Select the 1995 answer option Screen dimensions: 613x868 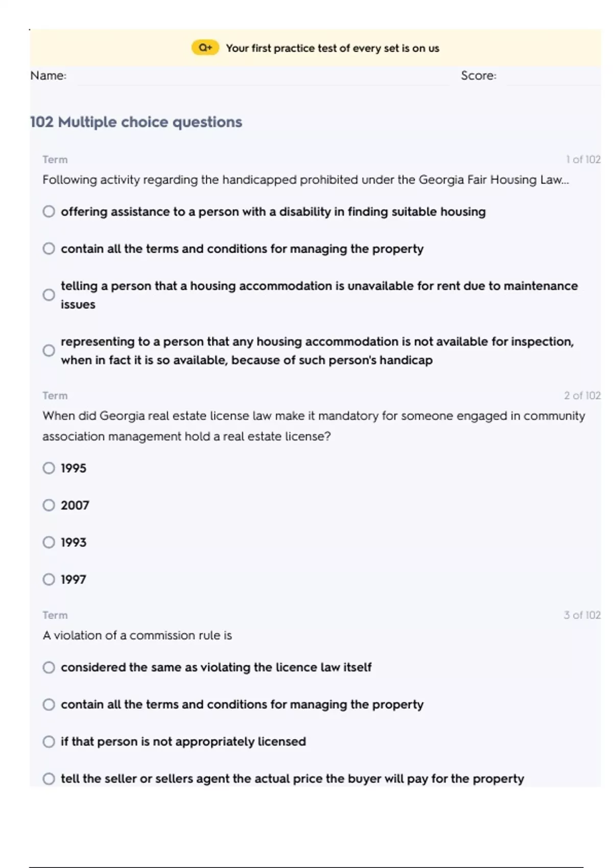(x=49, y=468)
